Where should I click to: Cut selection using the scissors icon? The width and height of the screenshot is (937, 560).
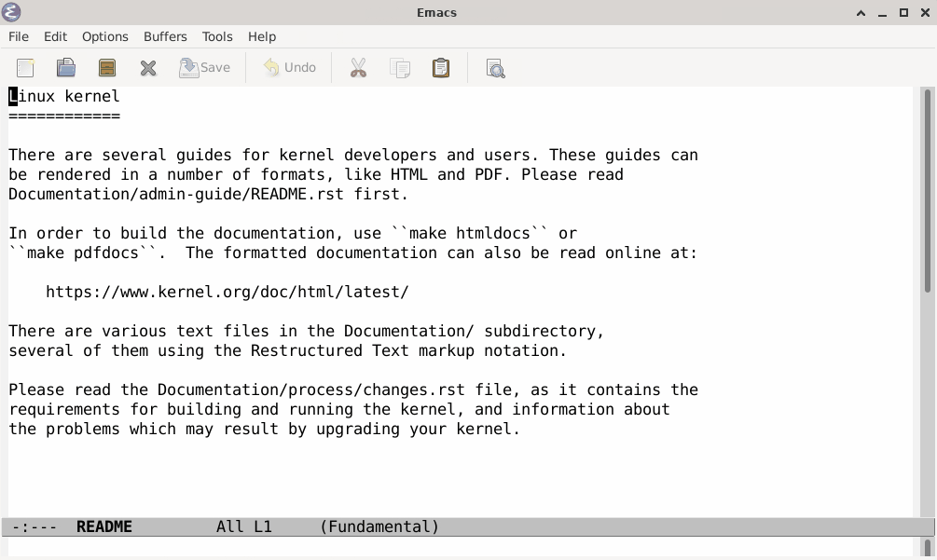[x=358, y=67]
